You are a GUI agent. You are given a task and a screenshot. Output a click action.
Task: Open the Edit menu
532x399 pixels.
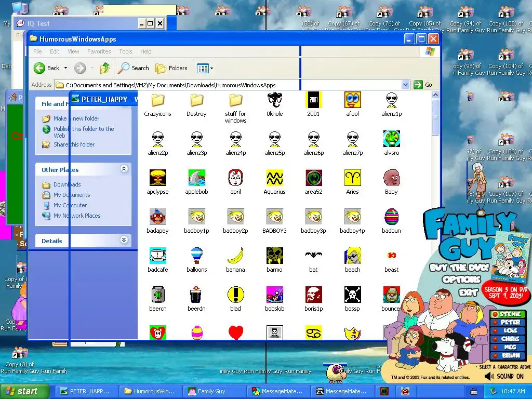click(x=54, y=51)
